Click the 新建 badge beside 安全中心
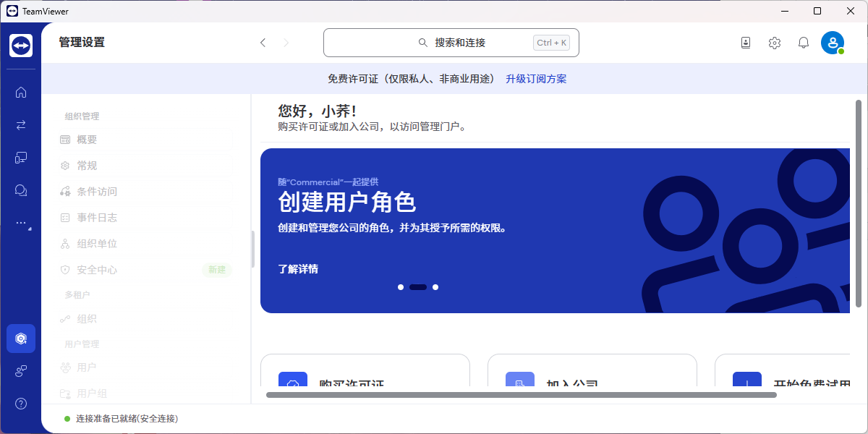 click(x=217, y=270)
